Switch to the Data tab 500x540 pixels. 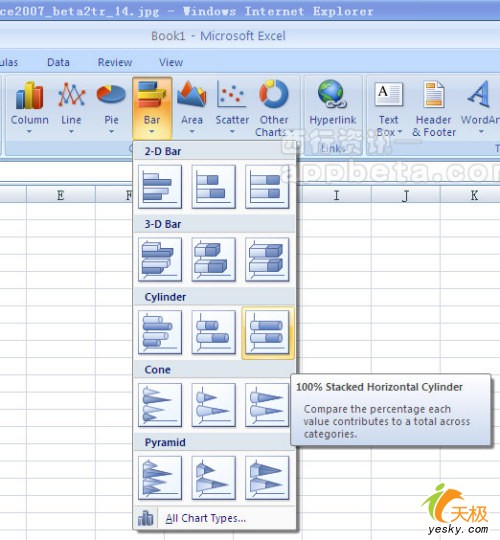(x=58, y=62)
